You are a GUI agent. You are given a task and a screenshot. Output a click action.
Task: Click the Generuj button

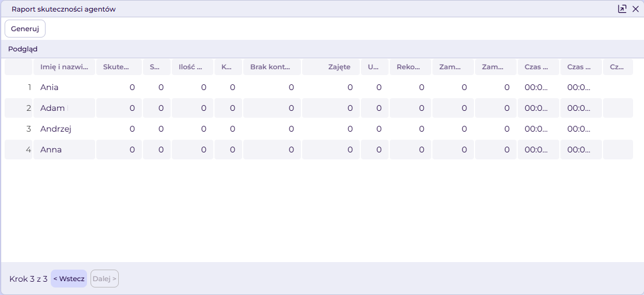(25, 29)
